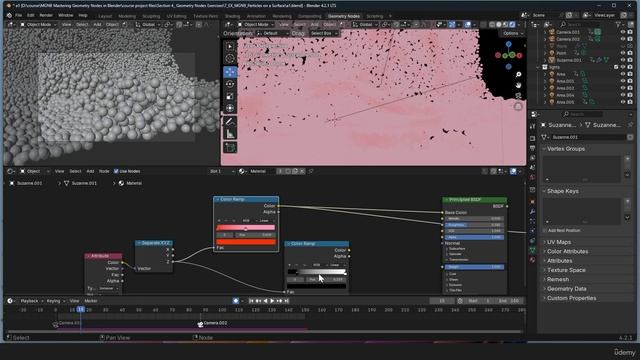640x360 pixels.
Task: Expand the UV Maps panel
Action: [559, 242]
